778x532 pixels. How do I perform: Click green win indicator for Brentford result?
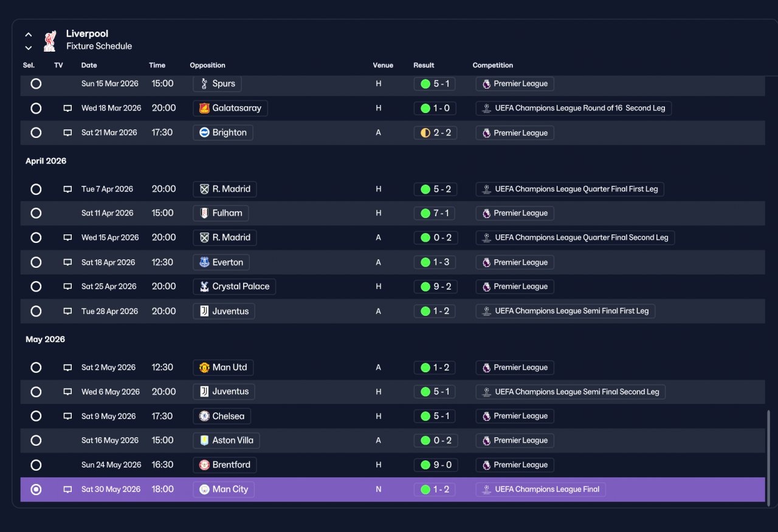(425, 465)
